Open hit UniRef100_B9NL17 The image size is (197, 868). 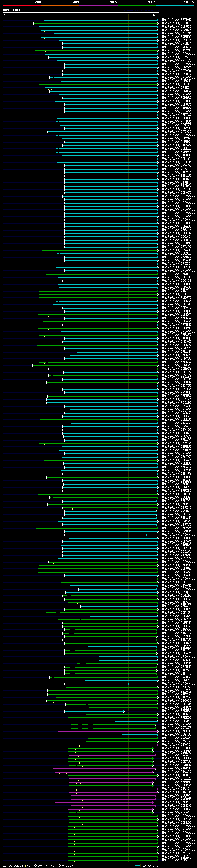pos(176,680)
